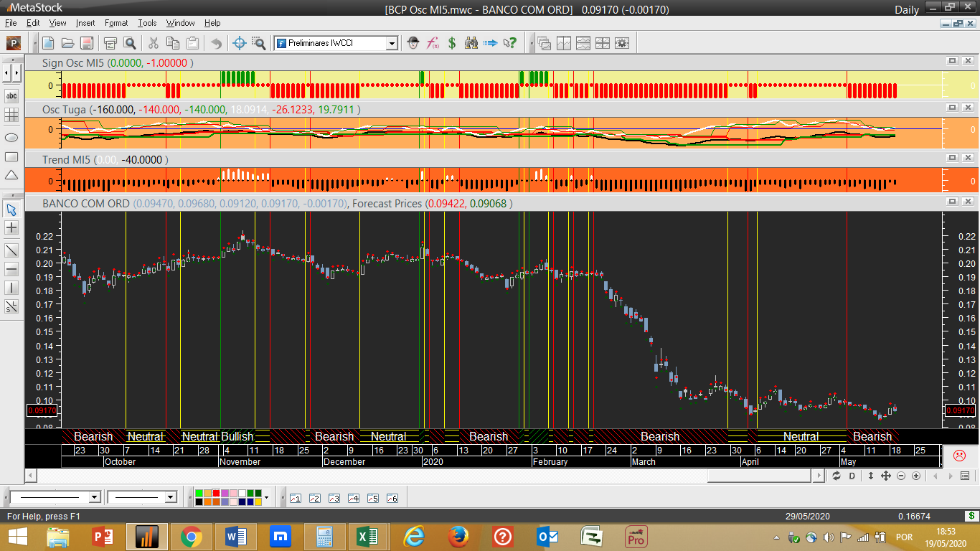Click the right arrow of horizontal scrollbar
The width and height of the screenshot is (980, 551).
click(819, 476)
